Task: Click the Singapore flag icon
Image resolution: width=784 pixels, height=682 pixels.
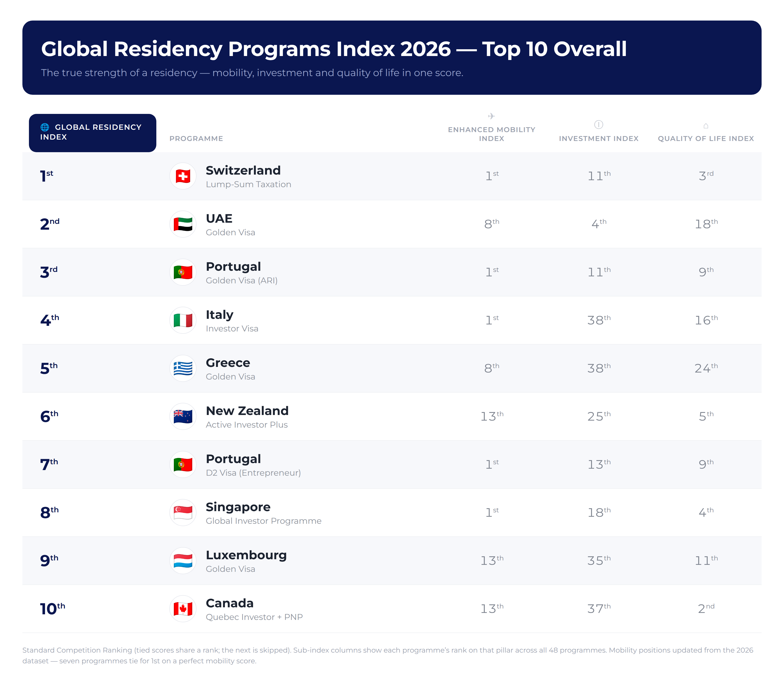Action: [x=183, y=513]
